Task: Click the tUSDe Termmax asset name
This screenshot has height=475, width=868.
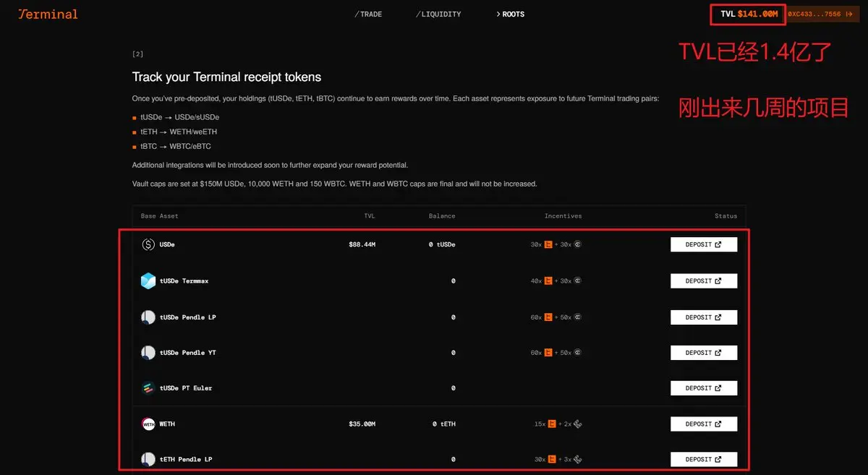Action: [x=184, y=281]
